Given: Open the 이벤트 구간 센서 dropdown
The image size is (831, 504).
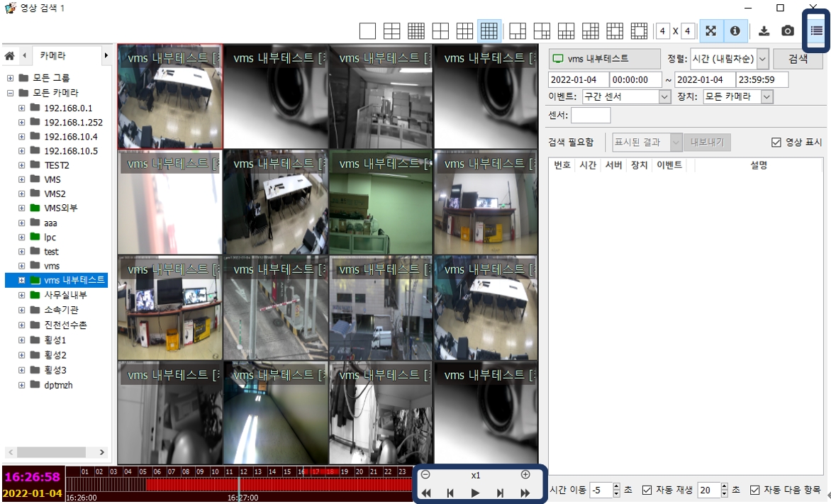Looking at the screenshot, I should 664,97.
